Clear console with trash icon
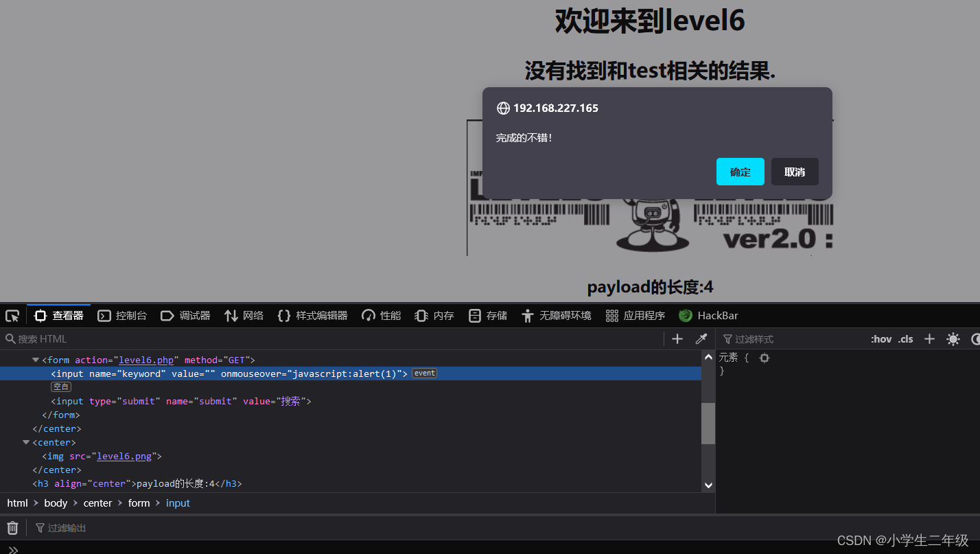The image size is (980, 554). point(12,528)
